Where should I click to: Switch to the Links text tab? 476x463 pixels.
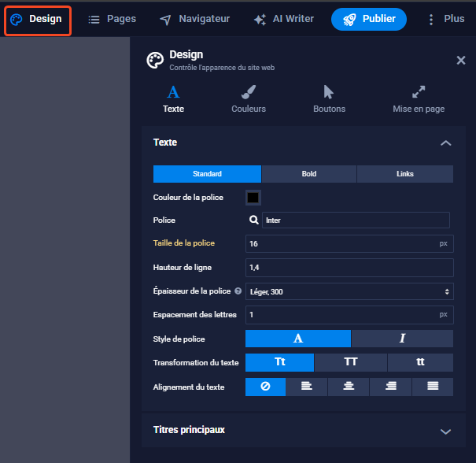point(404,174)
